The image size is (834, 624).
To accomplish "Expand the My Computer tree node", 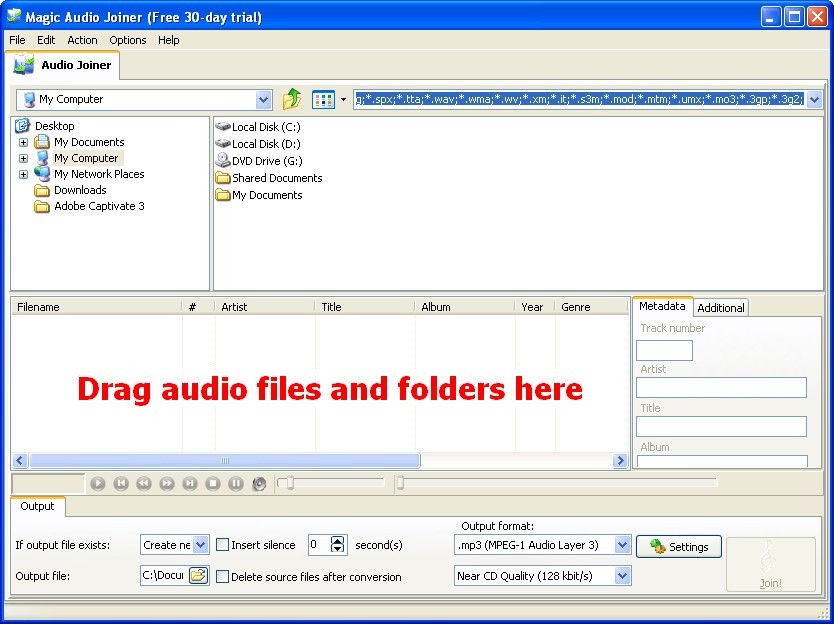I will 23,159.
